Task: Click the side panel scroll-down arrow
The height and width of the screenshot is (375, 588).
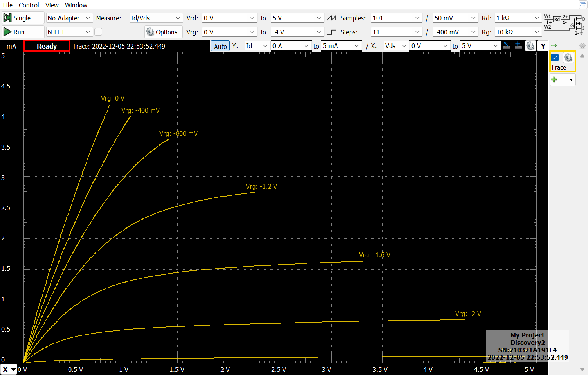Action: [x=582, y=369]
